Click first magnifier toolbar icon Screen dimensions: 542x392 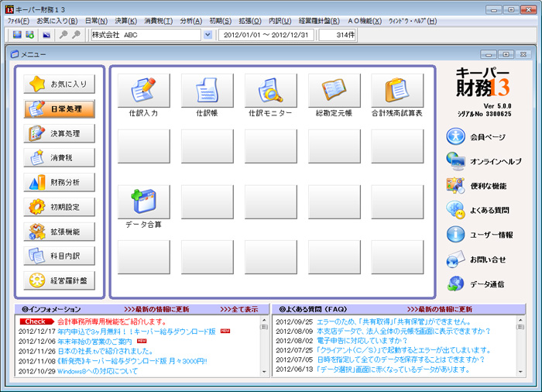[x=63, y=35]
